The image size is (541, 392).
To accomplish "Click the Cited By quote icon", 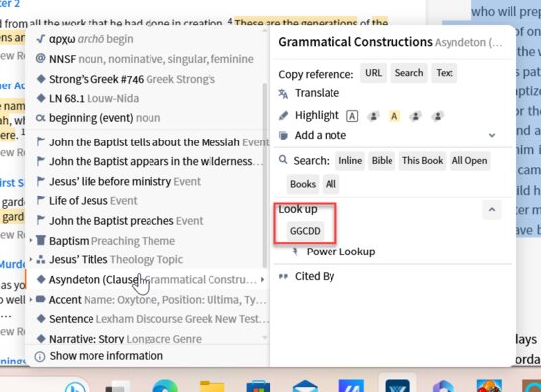I will pos(283,276).
